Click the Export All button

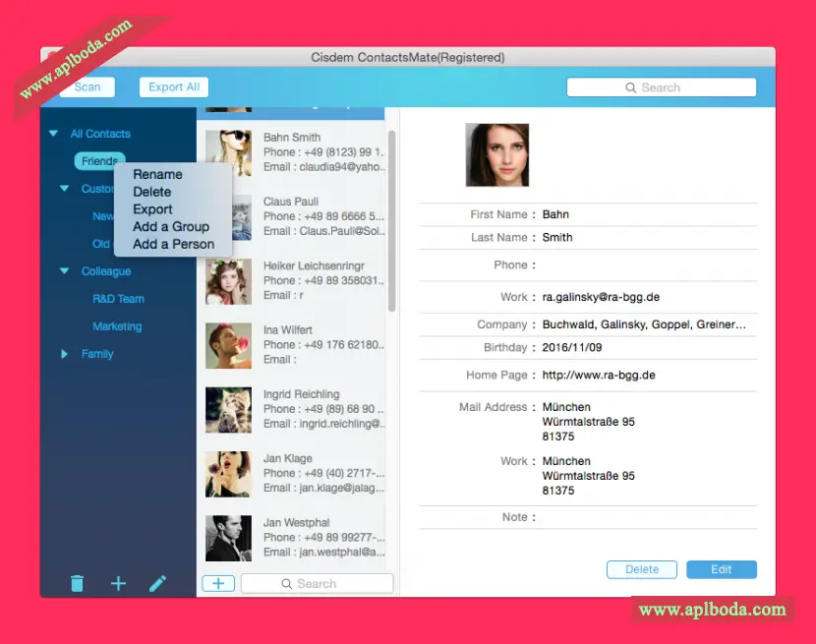[174, 87]
